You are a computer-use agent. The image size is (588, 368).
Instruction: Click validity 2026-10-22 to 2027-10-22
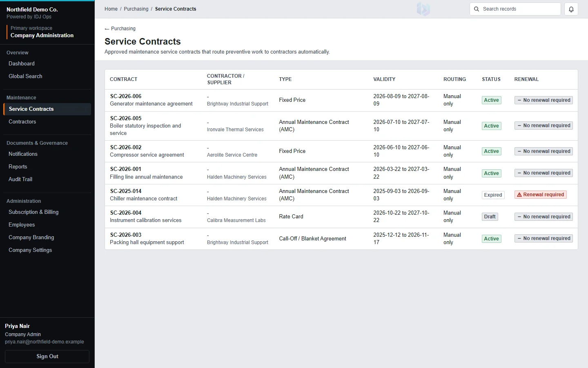tap(401, 217)
